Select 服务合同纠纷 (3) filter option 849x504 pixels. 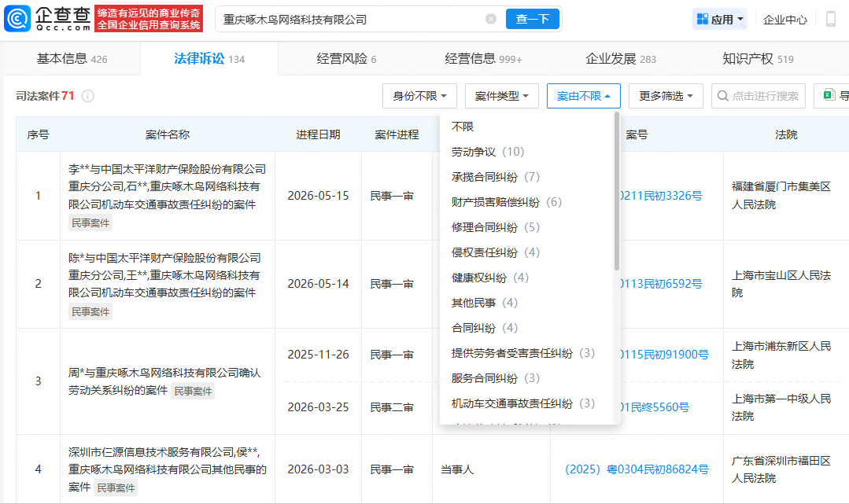click(496, 378)
